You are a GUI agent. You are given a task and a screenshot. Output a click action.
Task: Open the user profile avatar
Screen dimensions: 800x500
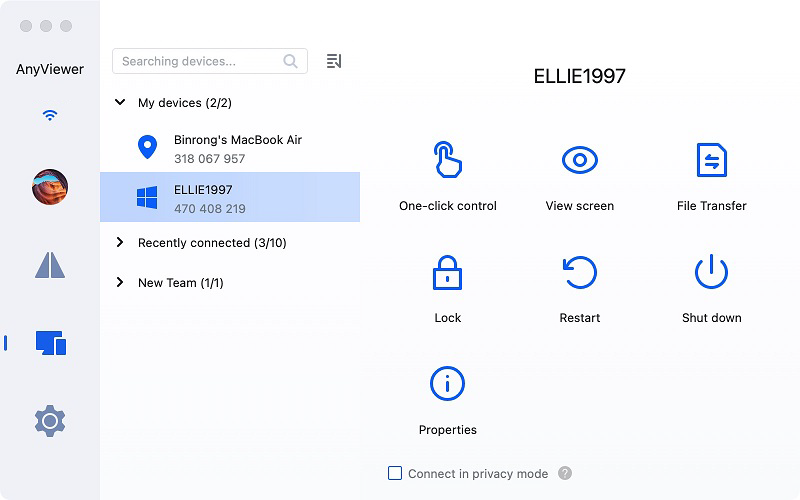pyautogui.click(x=50, y=187)
